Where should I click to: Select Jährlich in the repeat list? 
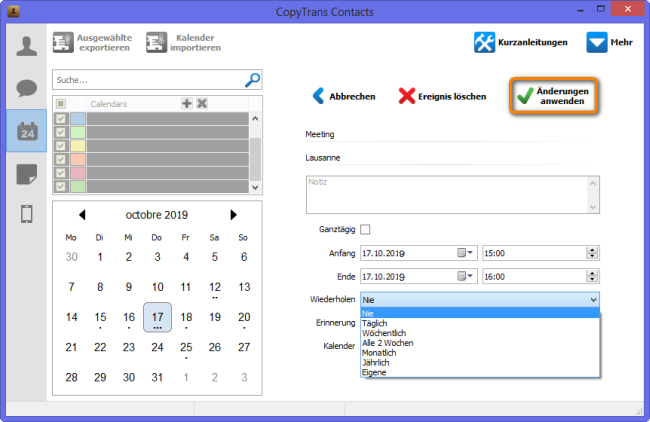click(x=480, y=362)
